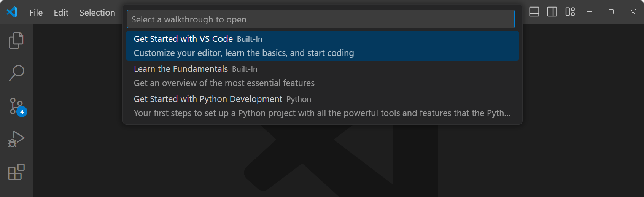Click the VS Code logo icon
This screenshot has width=644, height=197.
pyautogui.click(x=12, y=12)
